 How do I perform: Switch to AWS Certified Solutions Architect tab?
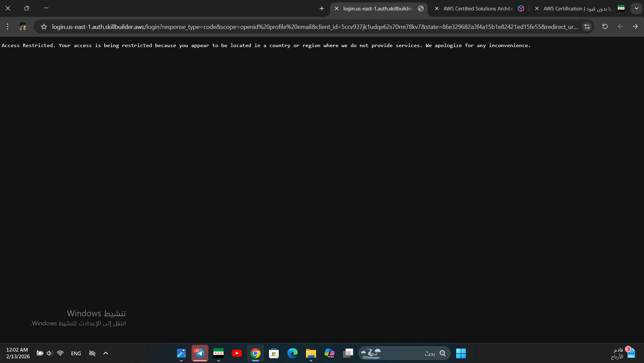pyautogui.click(x=478, y=8)
